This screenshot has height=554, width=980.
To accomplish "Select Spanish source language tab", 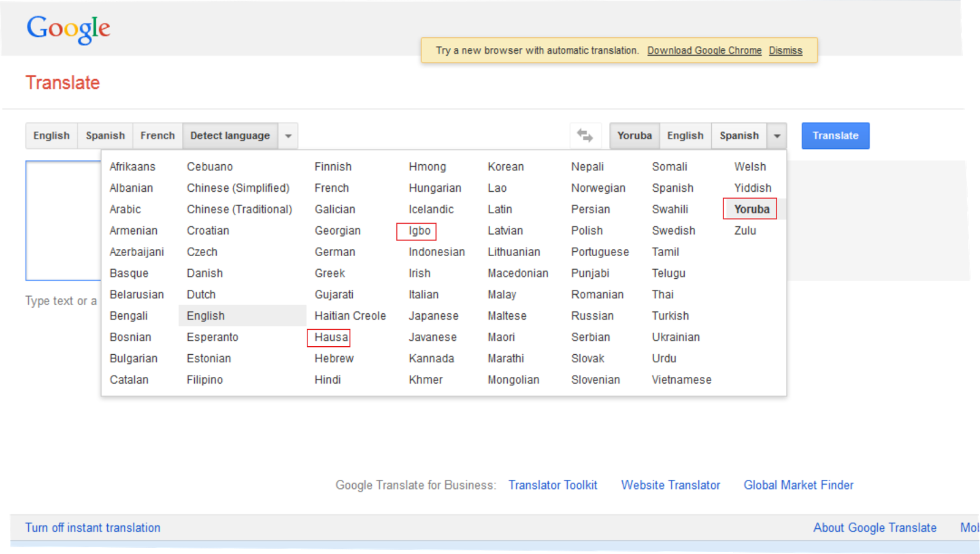I will [x=105, y=135].
